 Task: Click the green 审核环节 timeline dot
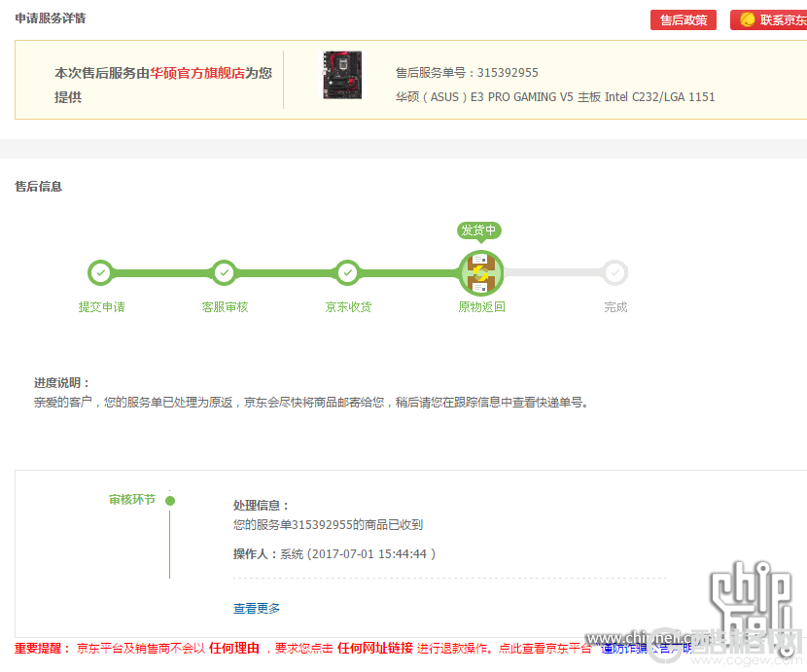pyautogui.click(x=170, y=501)
